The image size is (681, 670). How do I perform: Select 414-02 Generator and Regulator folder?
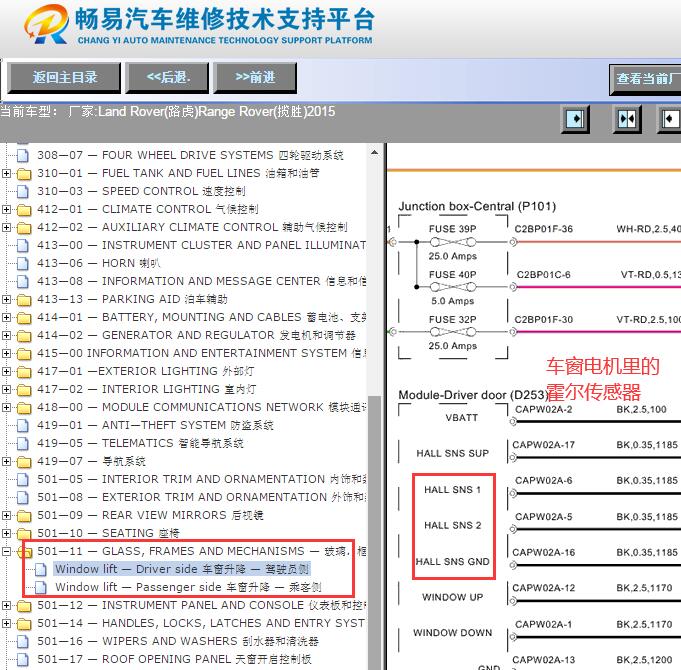(196, 335)
